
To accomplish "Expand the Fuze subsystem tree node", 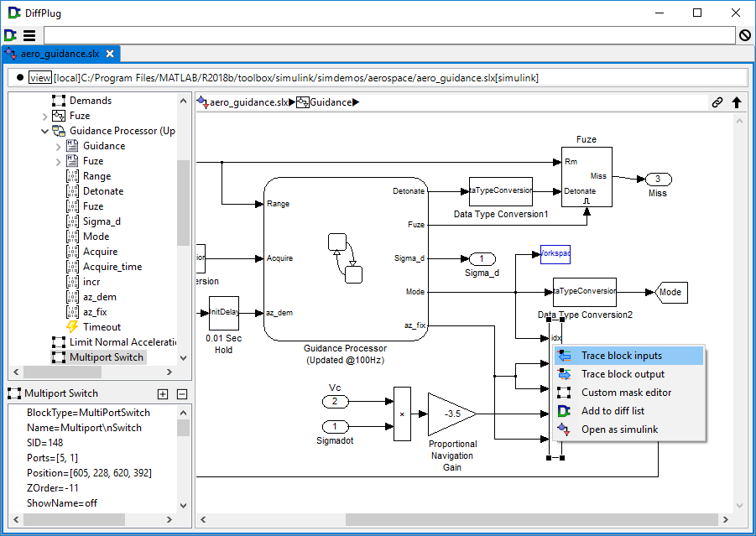I will [x=44, y=116].
